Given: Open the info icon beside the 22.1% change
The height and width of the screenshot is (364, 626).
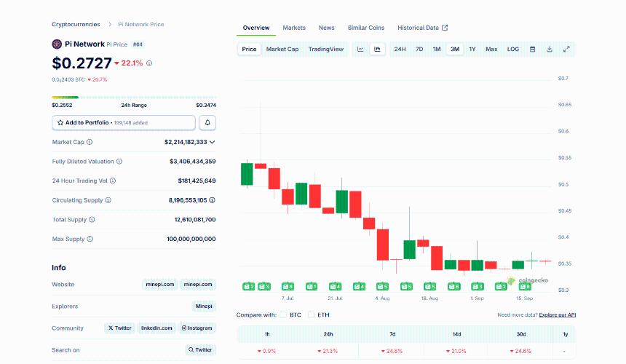Looking at the screenshot, I should [149, 63].
